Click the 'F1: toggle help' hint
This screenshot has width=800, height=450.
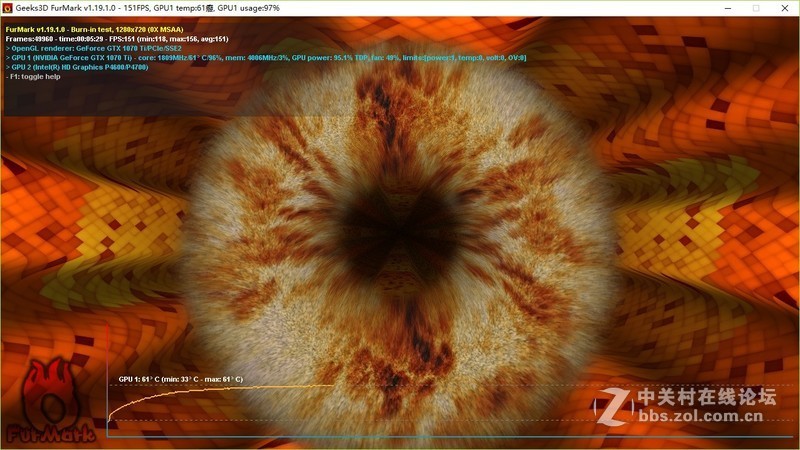[33, 77]
